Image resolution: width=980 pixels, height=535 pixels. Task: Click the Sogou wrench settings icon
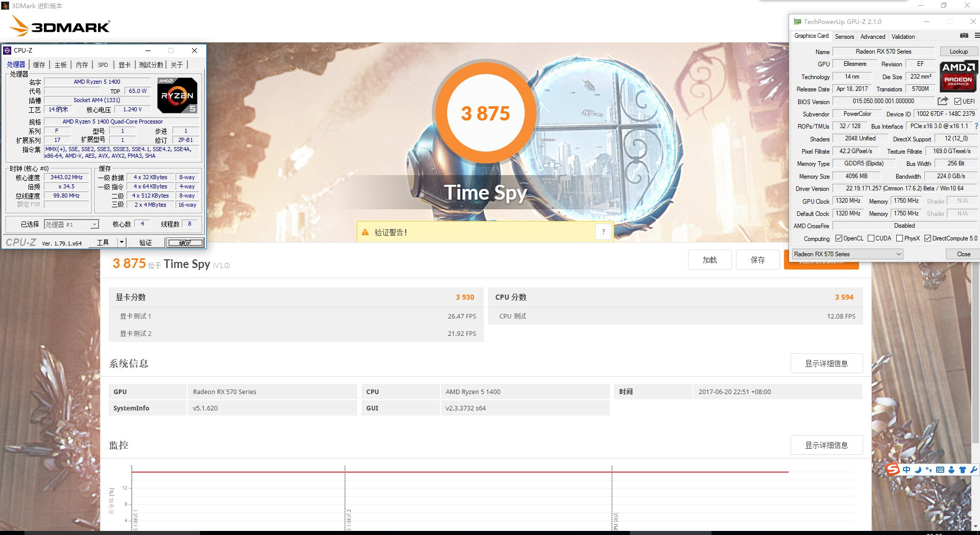974,470
